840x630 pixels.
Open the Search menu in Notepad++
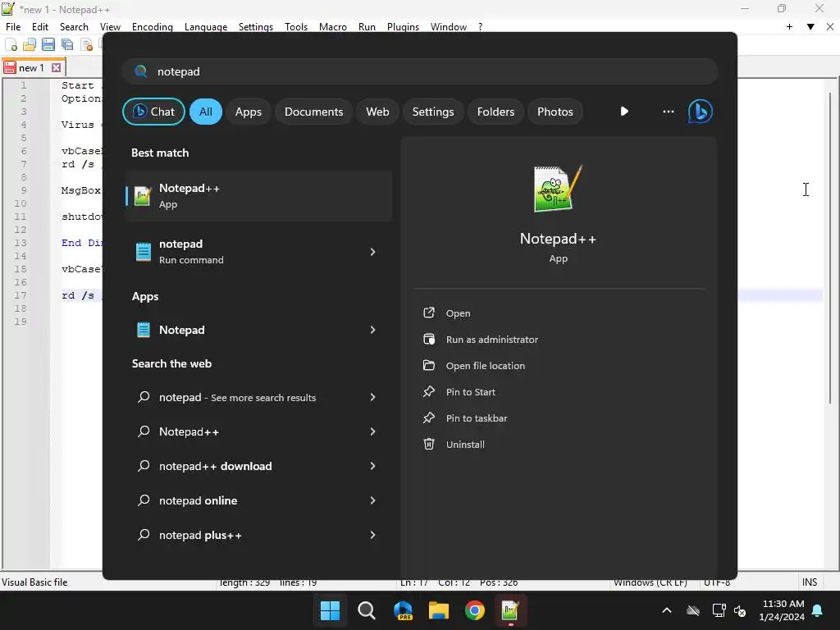(74, 27)
